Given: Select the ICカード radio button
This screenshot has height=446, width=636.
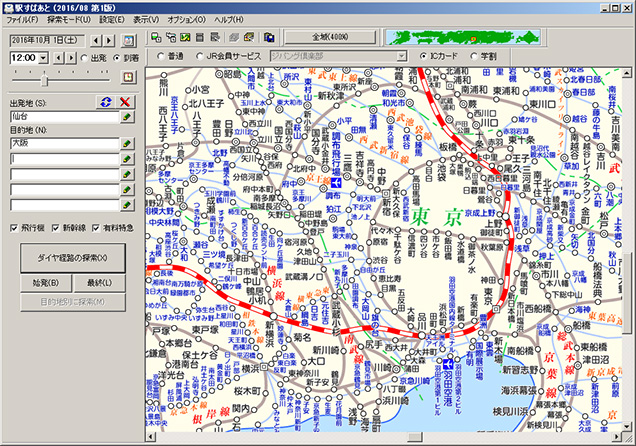Looking at the screenshot, I should click(x=423, y=56).
